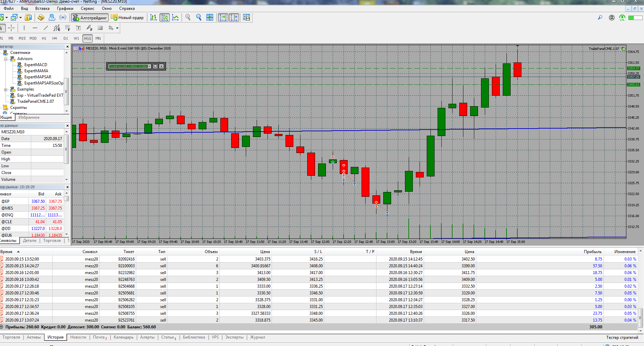The image size is (644, 346).
Task: Switch chart to bar chart view
Action: pos(153,17)
